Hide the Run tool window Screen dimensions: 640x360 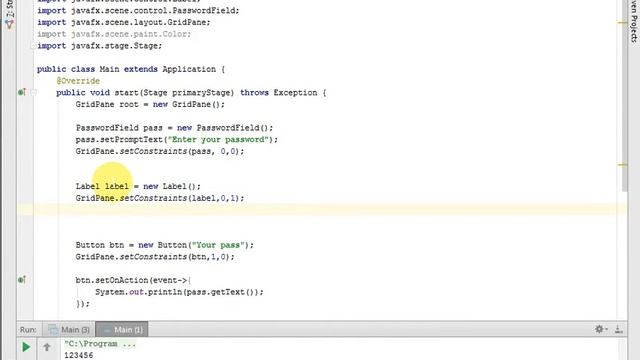click(618, 329)
